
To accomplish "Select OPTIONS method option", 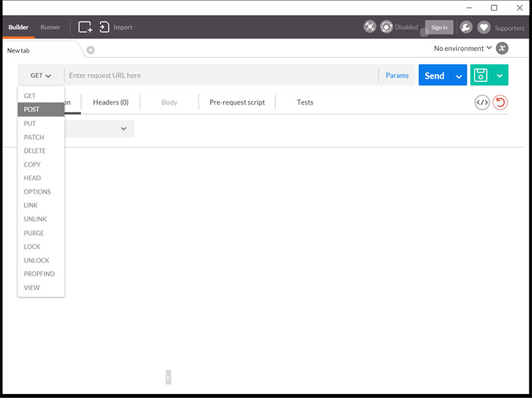I will point(41,192).
